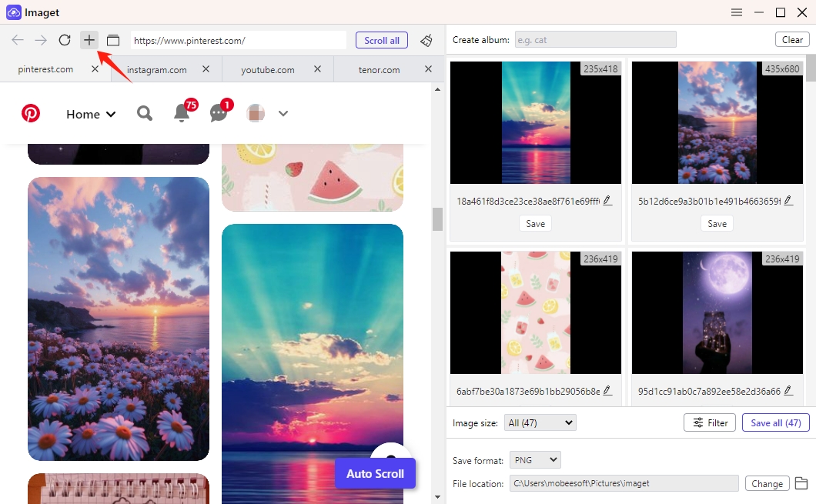Close the instagram.com tab
Screen dimensions: 816x504
[206, 68]
